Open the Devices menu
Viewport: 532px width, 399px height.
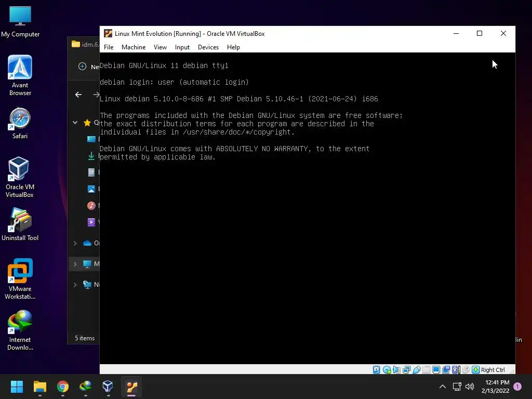tap(208, 47)
